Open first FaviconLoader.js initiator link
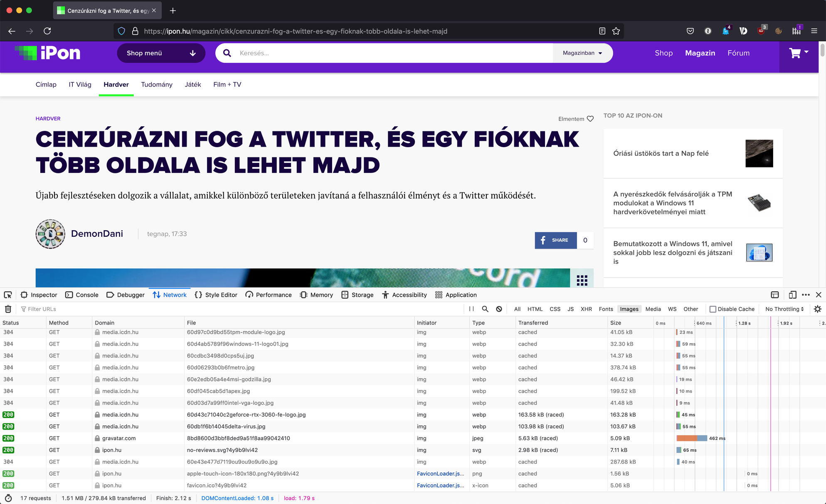 click(x=441, y=474)
